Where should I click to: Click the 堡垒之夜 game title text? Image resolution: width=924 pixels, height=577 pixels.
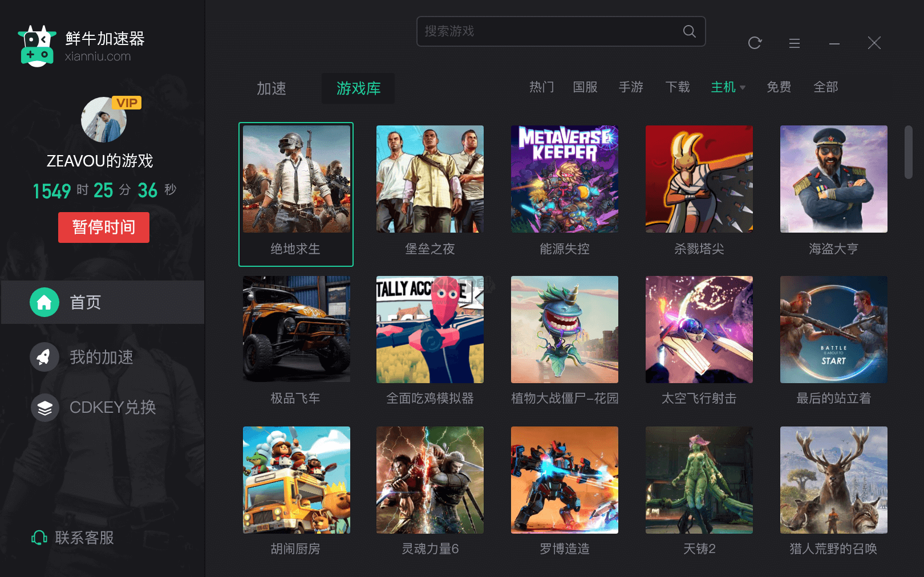click(x=430, y=249)
